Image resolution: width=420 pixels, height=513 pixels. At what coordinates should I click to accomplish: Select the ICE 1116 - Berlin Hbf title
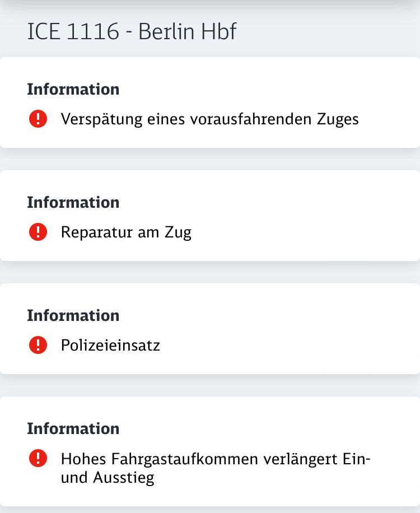pos(132,31)
